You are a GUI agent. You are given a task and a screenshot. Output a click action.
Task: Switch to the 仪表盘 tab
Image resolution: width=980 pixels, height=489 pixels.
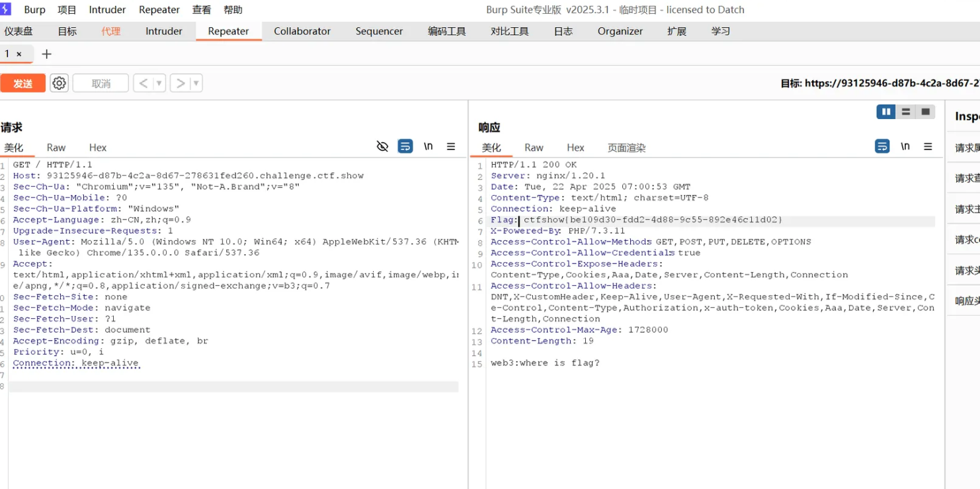19,31
